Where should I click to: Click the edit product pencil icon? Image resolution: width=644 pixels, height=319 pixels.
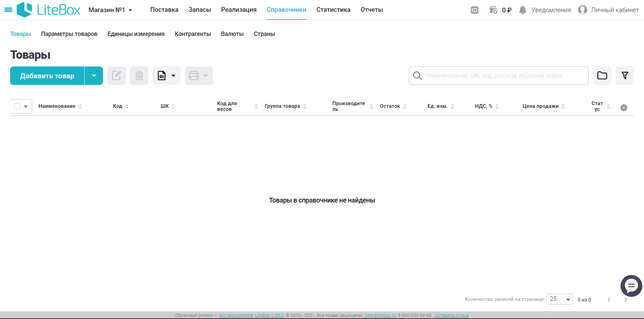pyautogui.click(x=116, y=76)
